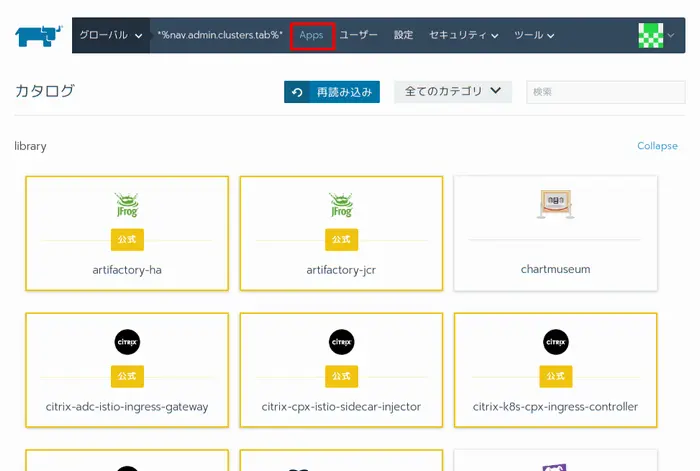The width and height of the screenshot is (700, 471).
Task: Collapse the library section
Action: (x=657, y=146)
